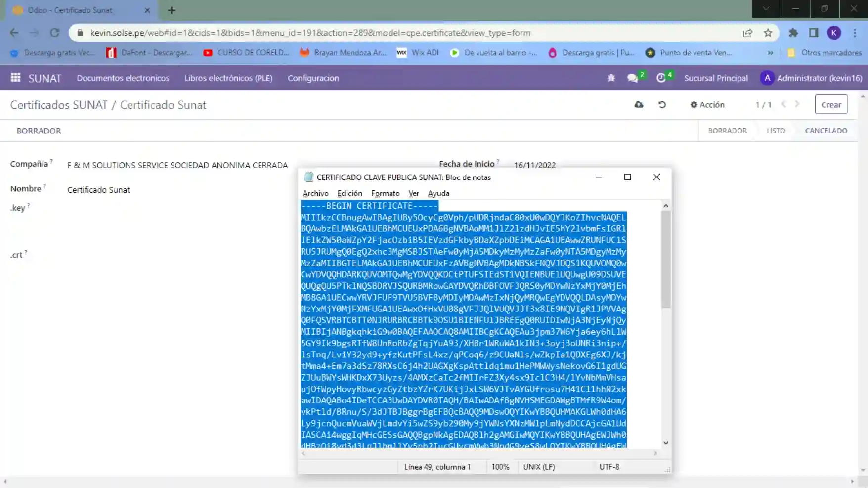The width and height of the screenshot is (868, 488).
Task: Open the Configuracion menu
Action: (x=313, y=78)
